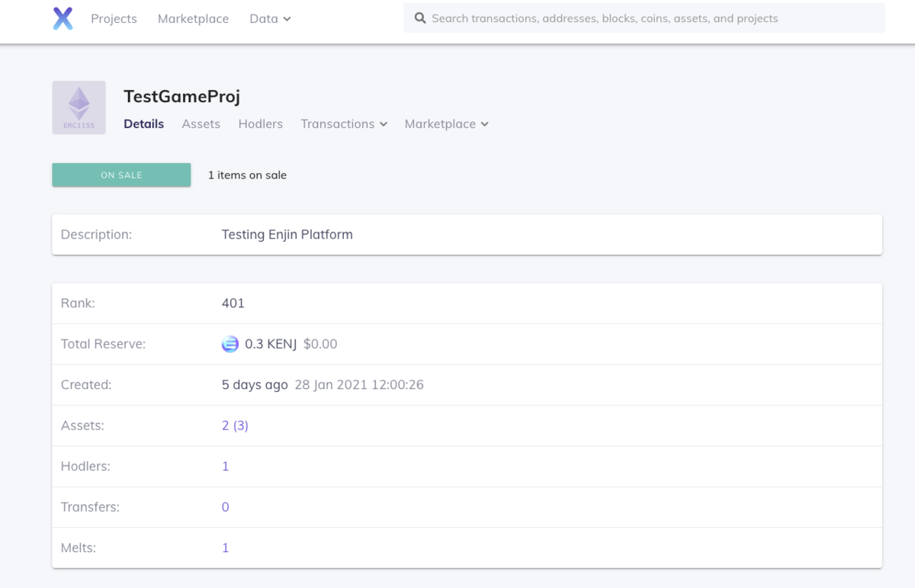Click the 'Total Reserve:' label
Image resolution: width=915 pixels, height=588 pixels.
click(103, 344)
